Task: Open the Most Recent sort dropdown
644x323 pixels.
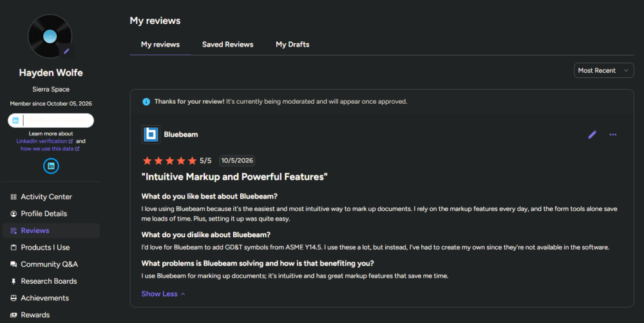Action: (x=604, y=71)
